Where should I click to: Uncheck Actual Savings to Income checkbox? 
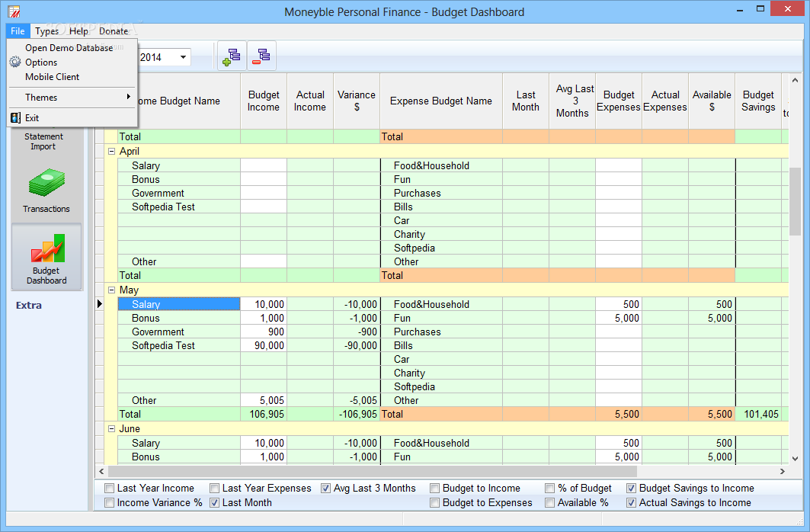click(x=631, y=502)
